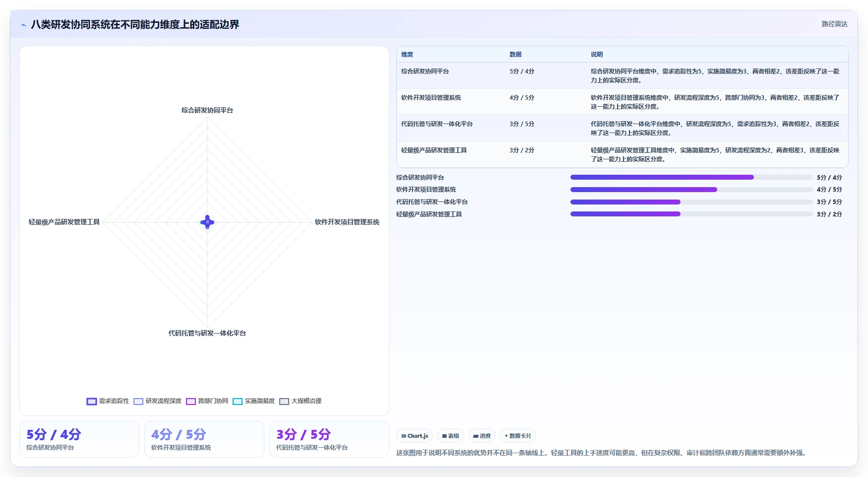Screen dimensions: 868x477
Task: Toggle the 需求追踪性 legend item
Action: [x=108, y=401]
